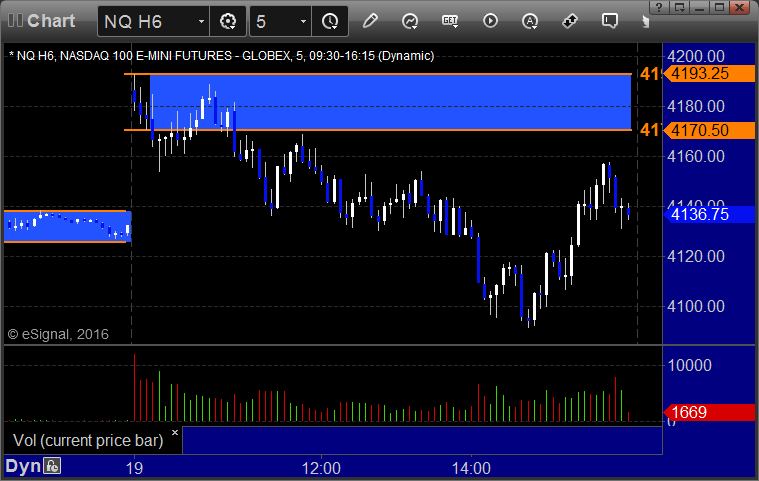Click the 4200.00 price axis label
The height and width of the screenshot is (481, 759).
696,56
